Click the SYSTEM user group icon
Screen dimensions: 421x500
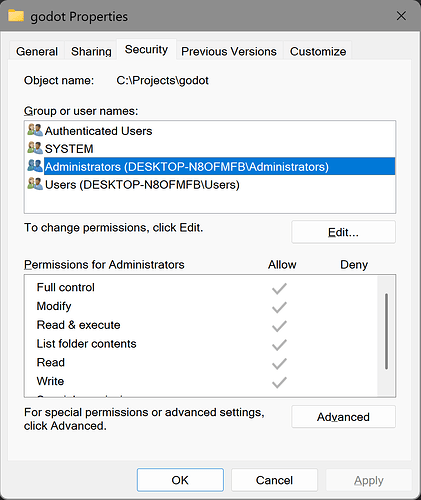35,148
